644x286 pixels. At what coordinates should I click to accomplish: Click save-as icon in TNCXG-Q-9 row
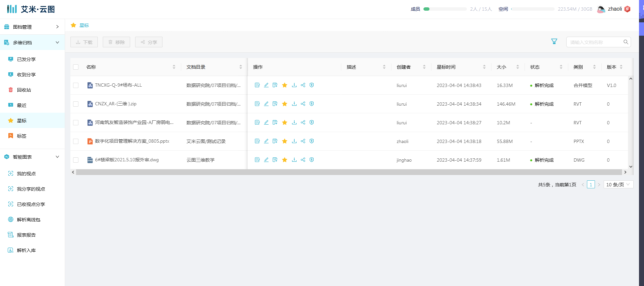tap(275, 85)
